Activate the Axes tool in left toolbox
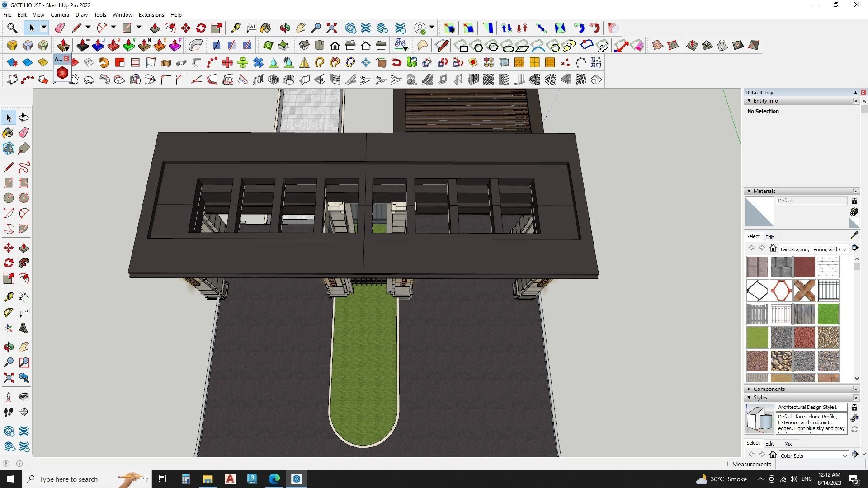 (9, 328)
